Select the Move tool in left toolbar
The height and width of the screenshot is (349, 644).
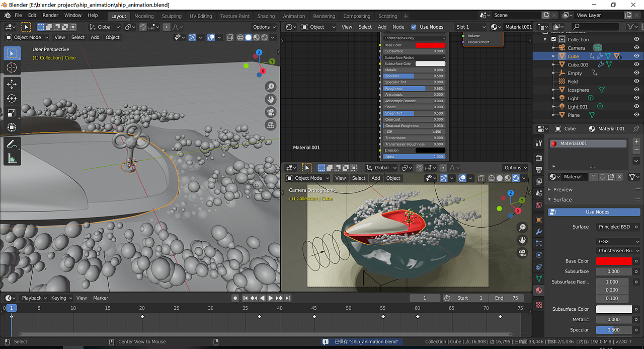point(12,84)
